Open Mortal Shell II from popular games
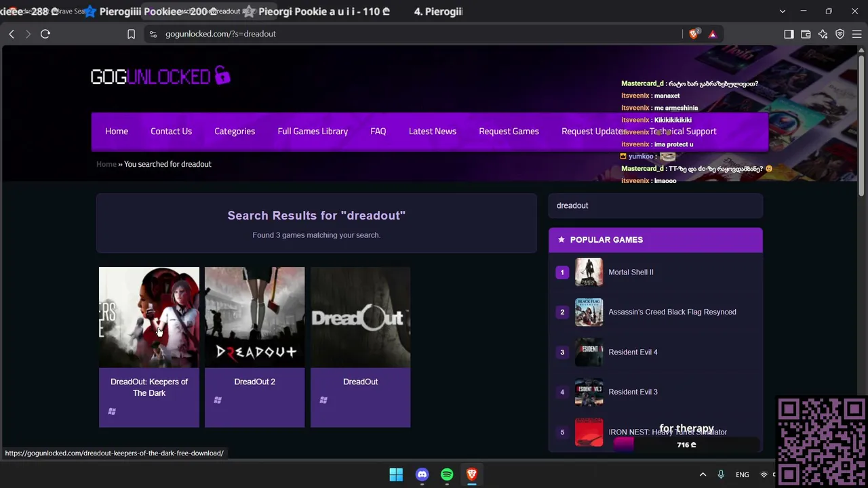 [631, 272]
